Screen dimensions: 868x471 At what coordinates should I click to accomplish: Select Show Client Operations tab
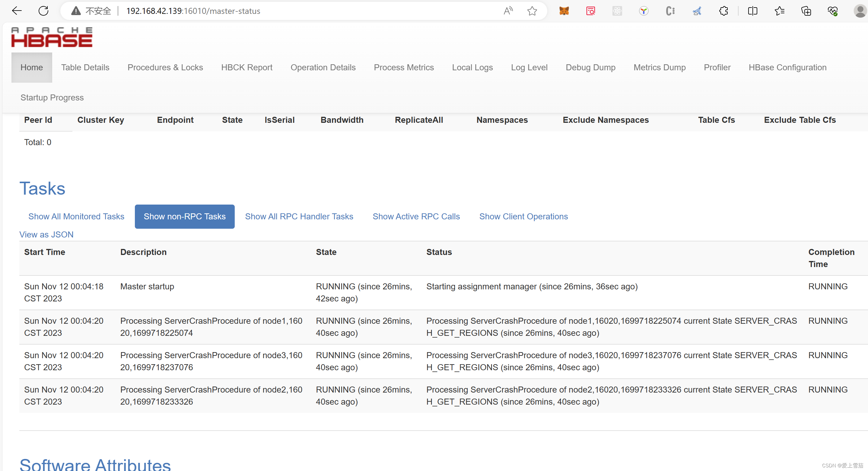click(x=523, y=216)
